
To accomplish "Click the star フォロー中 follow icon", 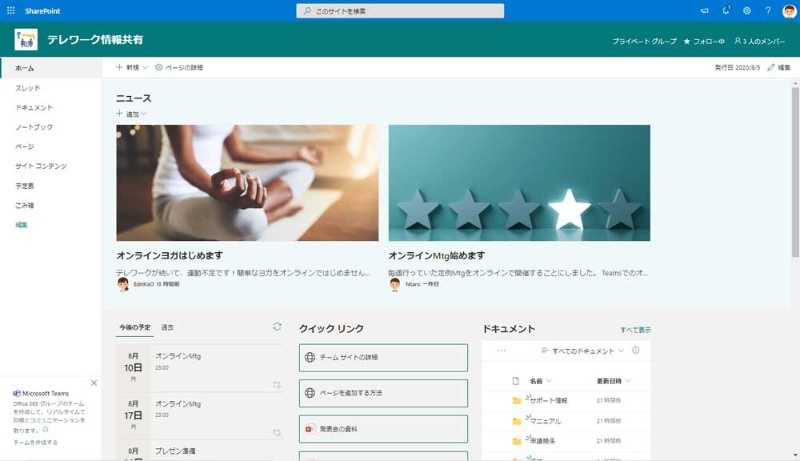I will pos(687,41).
